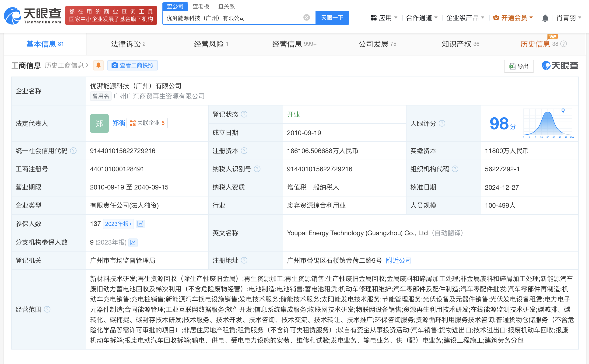Click the help icon beside 注册资本
Viewport: 589px width, 364px height.
pyautogui.click(x=245, y=151)
